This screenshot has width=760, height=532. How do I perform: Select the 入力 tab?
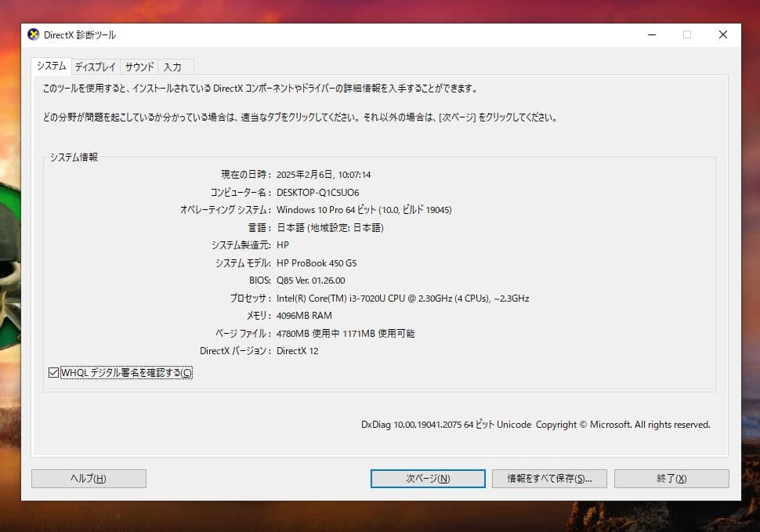(x=172, y=67)
